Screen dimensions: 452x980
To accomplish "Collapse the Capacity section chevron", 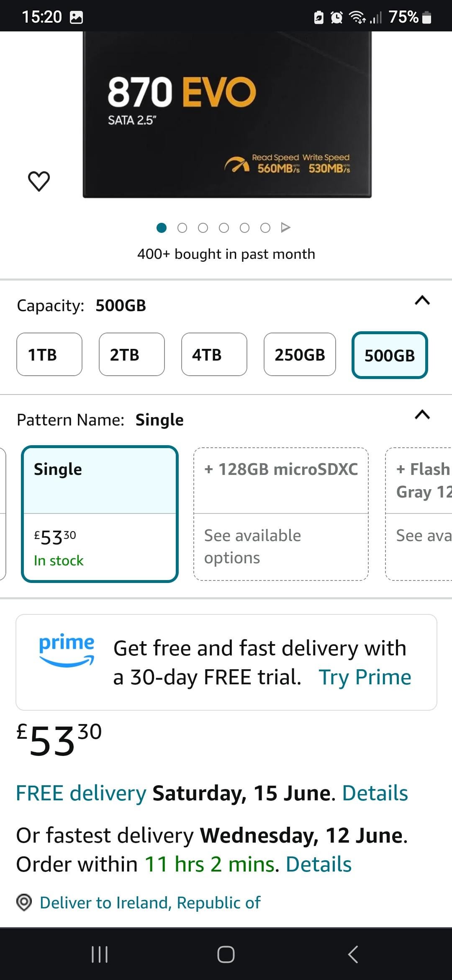I will click(422, 301).
